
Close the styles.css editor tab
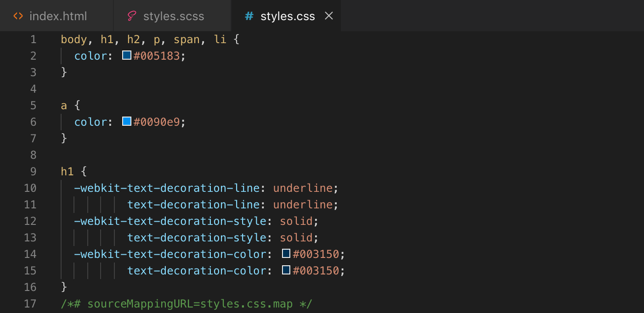[x=329, y=16]
